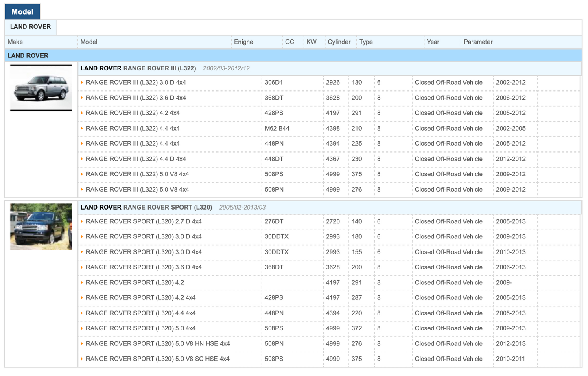Click the LAND ROVER RANGE ROVER III (L322) group heading
The width and height of the screenshot is (588, 376).
click(138, 68)
